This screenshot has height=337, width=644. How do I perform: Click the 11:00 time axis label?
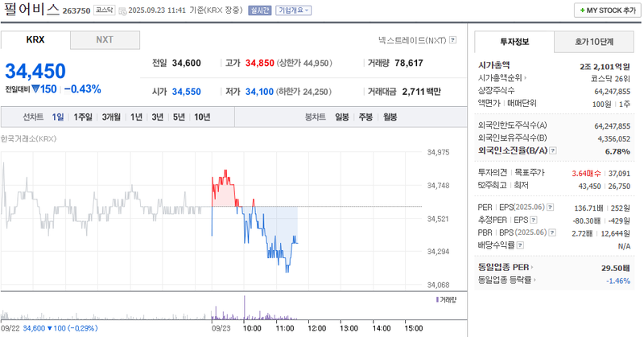click(284, 328)
